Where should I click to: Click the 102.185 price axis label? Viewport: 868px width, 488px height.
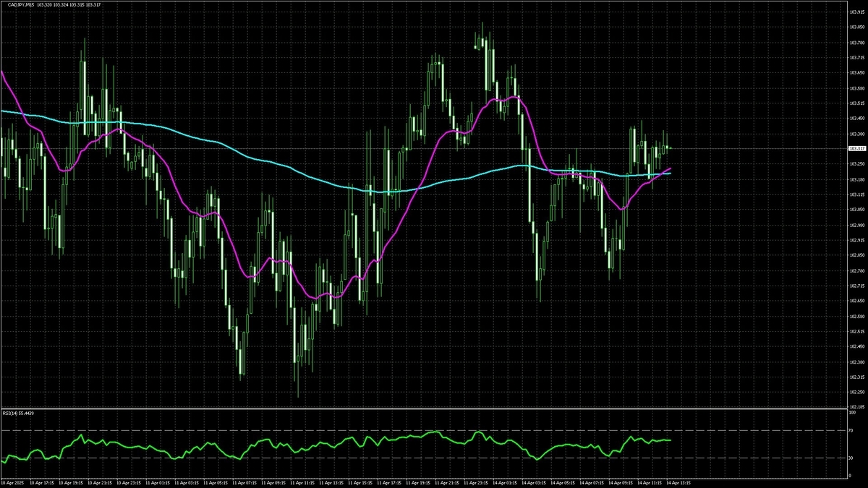856,407
